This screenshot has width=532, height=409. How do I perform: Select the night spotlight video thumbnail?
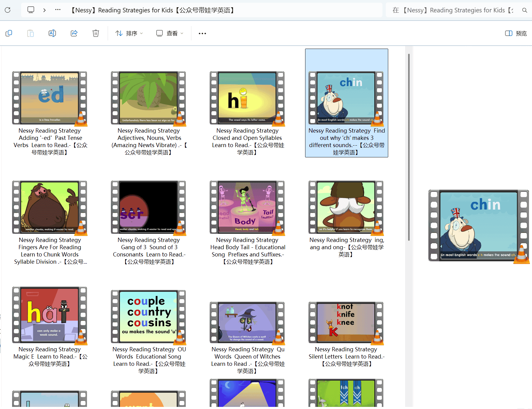tap(247, 393)
